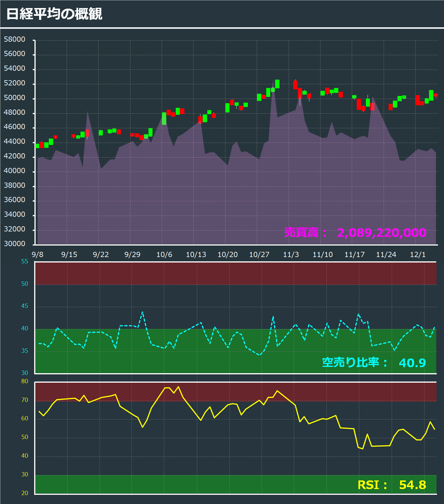Click the 55 label on short-selling axis

[25, 261]
